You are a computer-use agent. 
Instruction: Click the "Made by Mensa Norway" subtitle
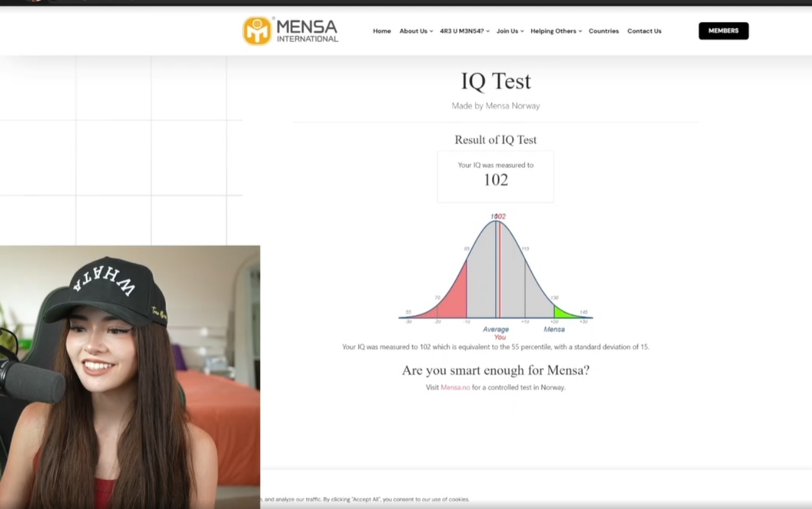(x=496, y=106)
